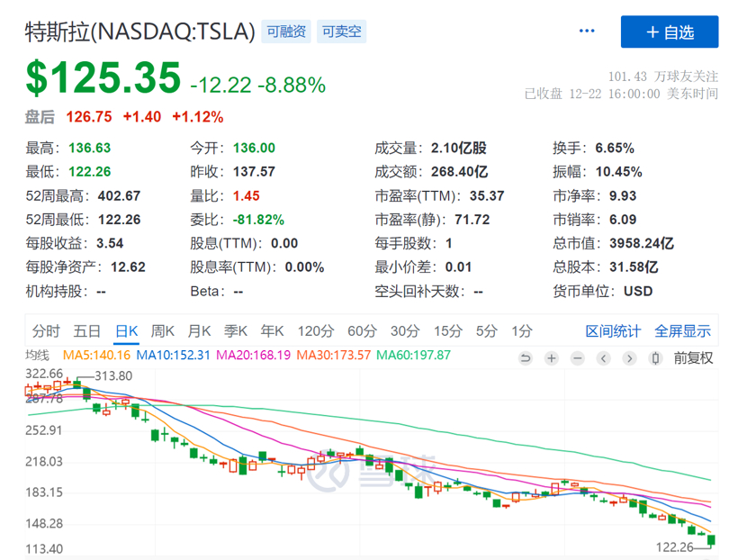Click the 可卖空 tag
This screenshot has height=560, width=738.
[341, 32]
